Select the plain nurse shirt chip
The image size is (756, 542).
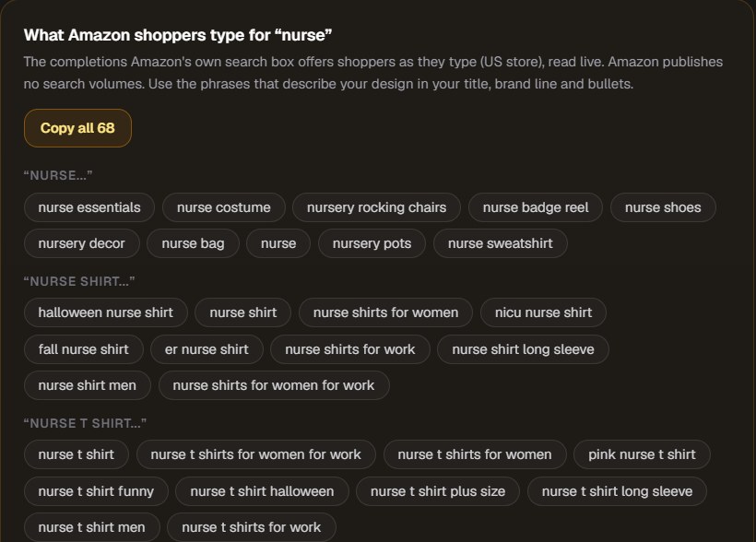(243, 312)
